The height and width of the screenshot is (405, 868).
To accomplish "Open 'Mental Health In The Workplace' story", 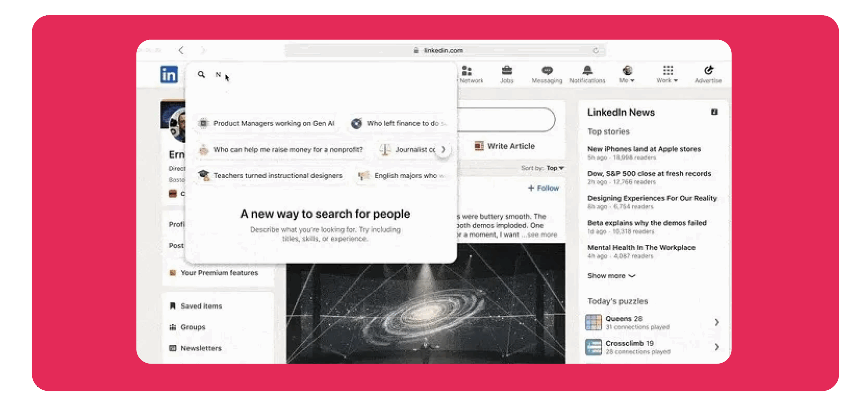I will tap(641, 247).
